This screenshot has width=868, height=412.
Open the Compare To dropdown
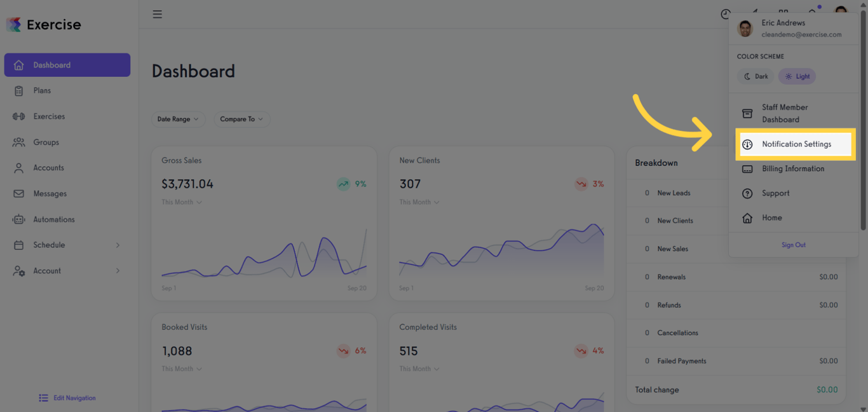pos(241,119)
